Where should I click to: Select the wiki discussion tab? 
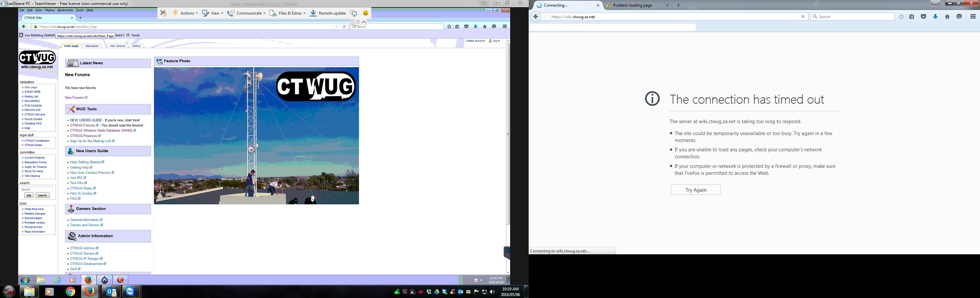coord(92,46)
